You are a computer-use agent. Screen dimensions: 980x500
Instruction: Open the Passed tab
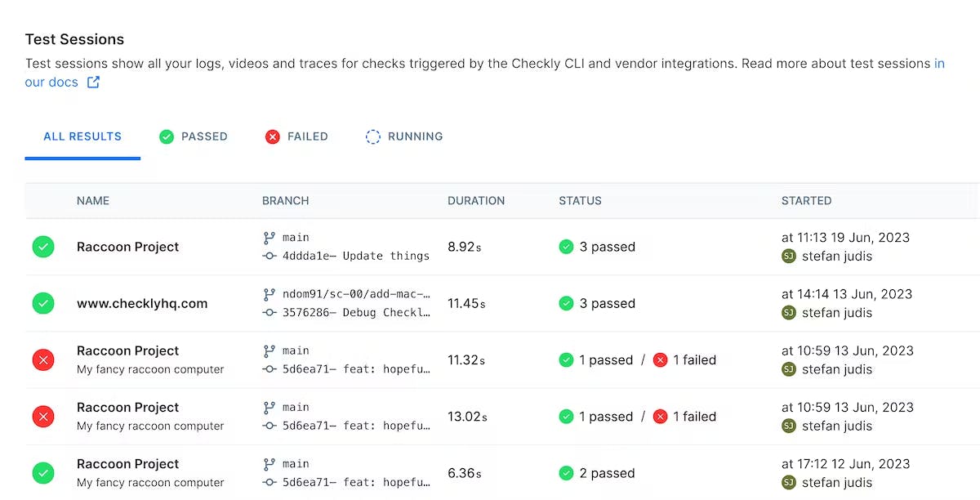pyautogui.click(x=194, y=136)
